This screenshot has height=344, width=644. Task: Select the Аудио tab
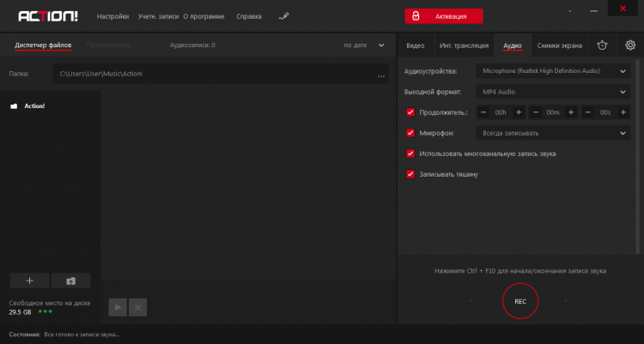(x=513, y=45)
